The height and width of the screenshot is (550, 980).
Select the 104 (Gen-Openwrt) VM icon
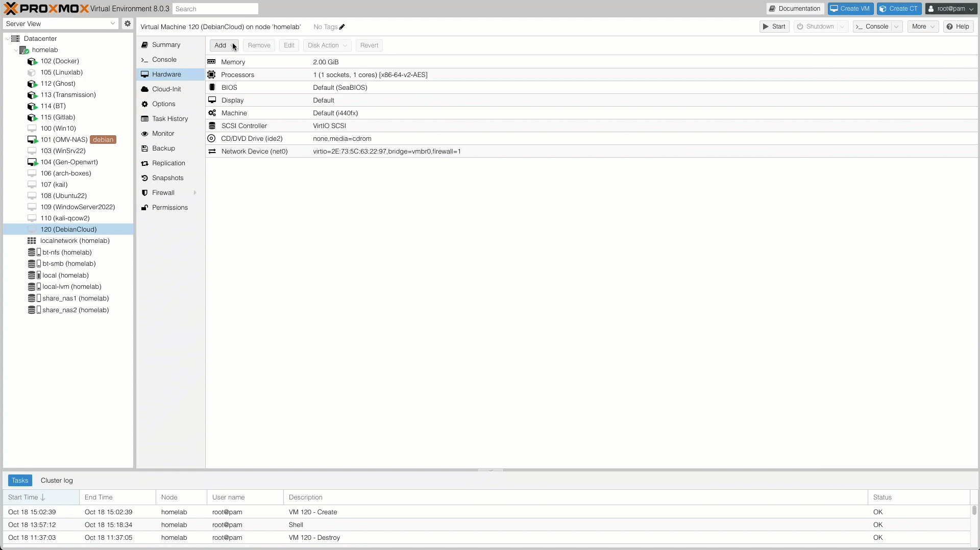tap(32, 162)
